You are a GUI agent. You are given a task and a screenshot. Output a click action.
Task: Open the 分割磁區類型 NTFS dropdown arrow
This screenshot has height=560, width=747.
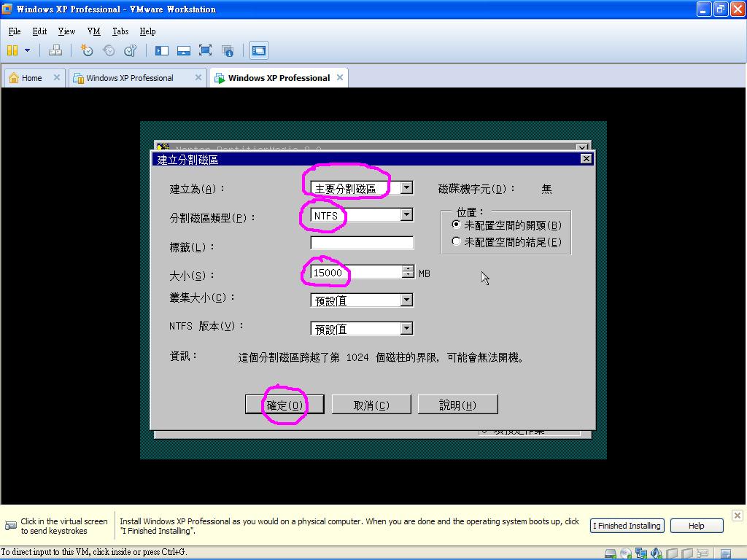tap(406, 215)
